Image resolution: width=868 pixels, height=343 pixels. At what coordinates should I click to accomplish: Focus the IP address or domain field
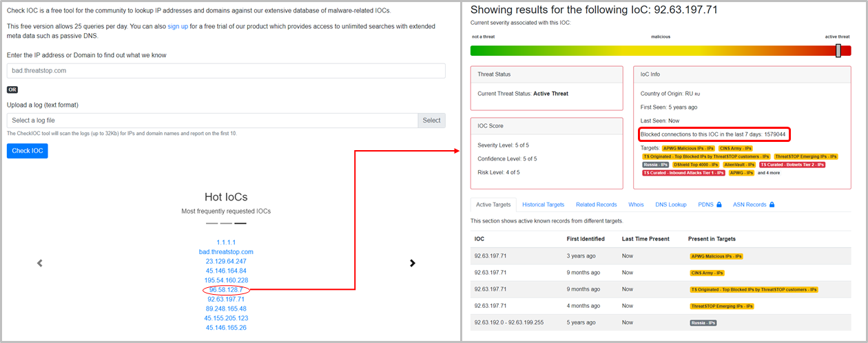coord(226,71)
